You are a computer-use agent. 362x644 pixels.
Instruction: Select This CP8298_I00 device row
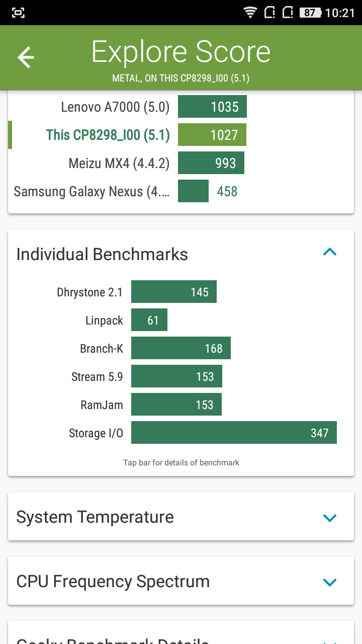(108, 135)
